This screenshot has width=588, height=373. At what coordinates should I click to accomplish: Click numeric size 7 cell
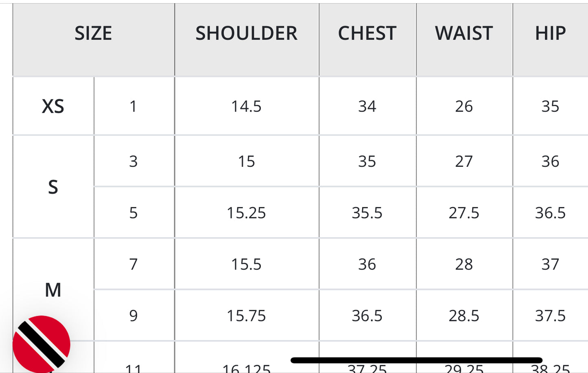click(x=133, y=264)
